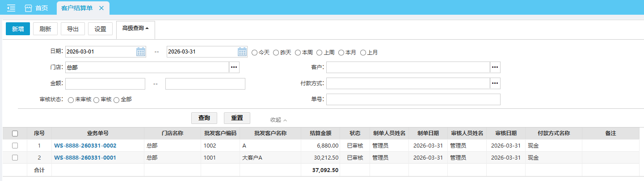644x181 pixels.
Task: Select the 本月 radio option
Action: pyautogui.click(x=341, y=53)
